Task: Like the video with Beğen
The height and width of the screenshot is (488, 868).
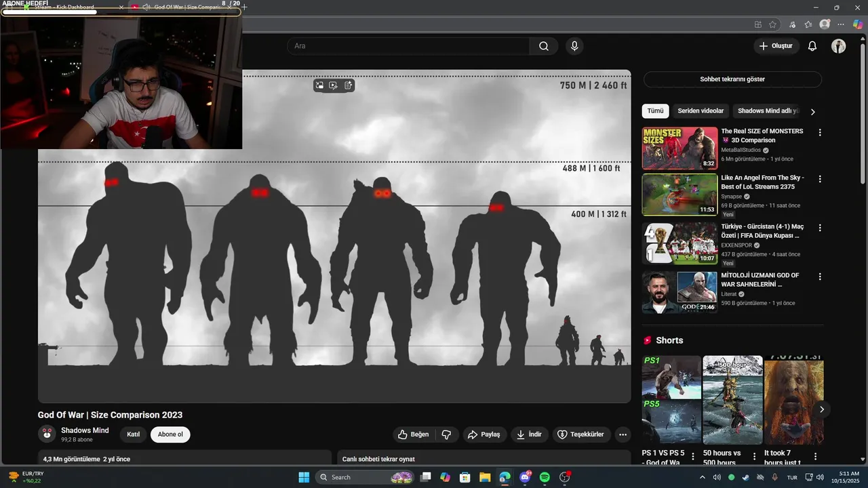Action: pos(414,434)
